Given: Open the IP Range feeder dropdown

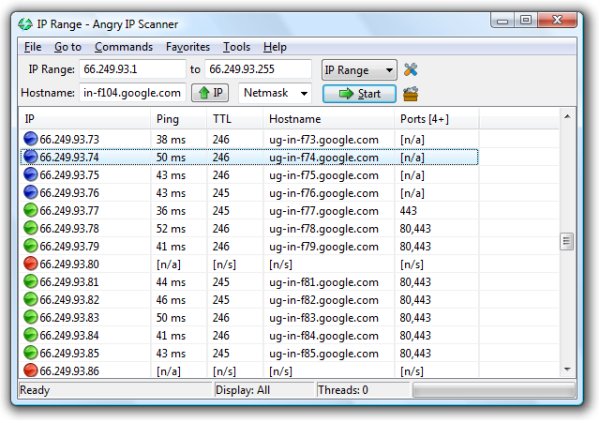Looking at the screenshot, I should pyautogui.click(x=359, y=70).
